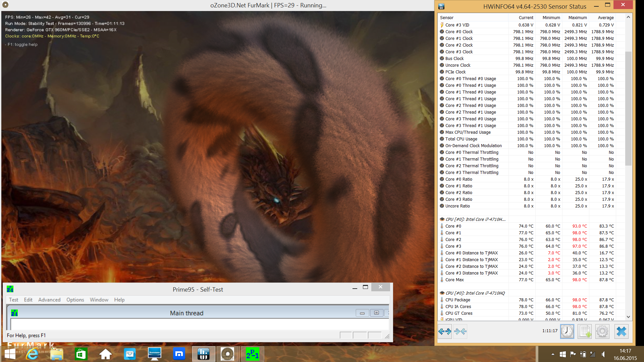
Task: Click the Maximum column header
Action: 577,17
